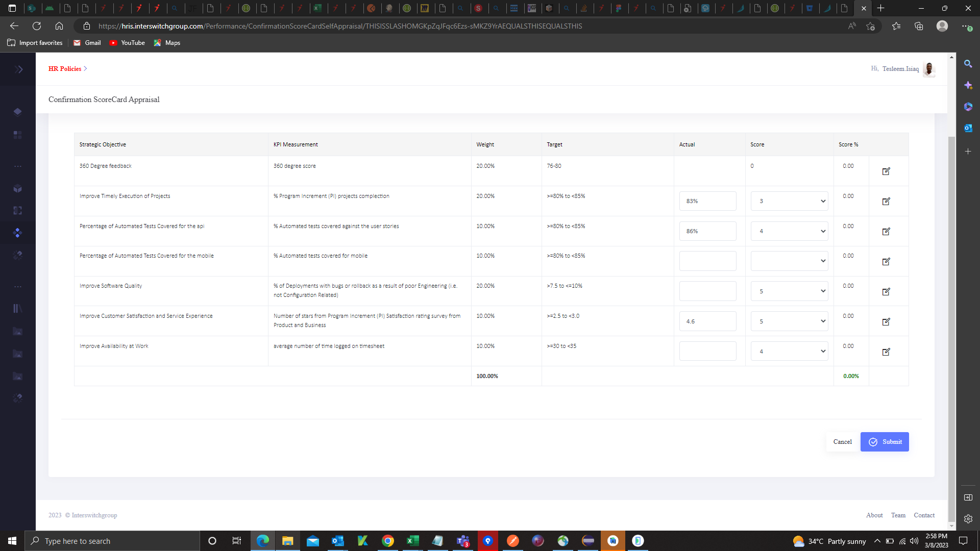Open user profile avatar next to Tesleem.Isiaq
This screenshot has width=980, height=551.
929,69
